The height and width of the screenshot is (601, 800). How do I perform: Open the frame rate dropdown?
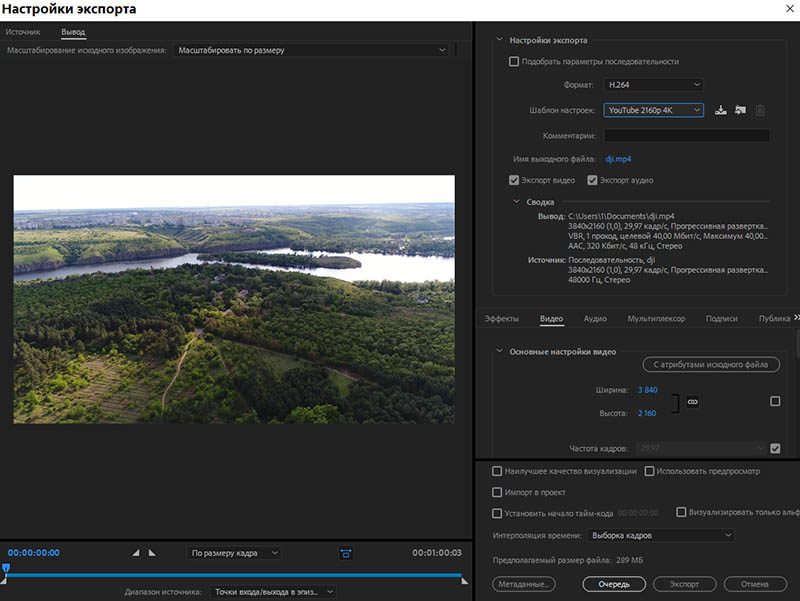pos(701,448)
